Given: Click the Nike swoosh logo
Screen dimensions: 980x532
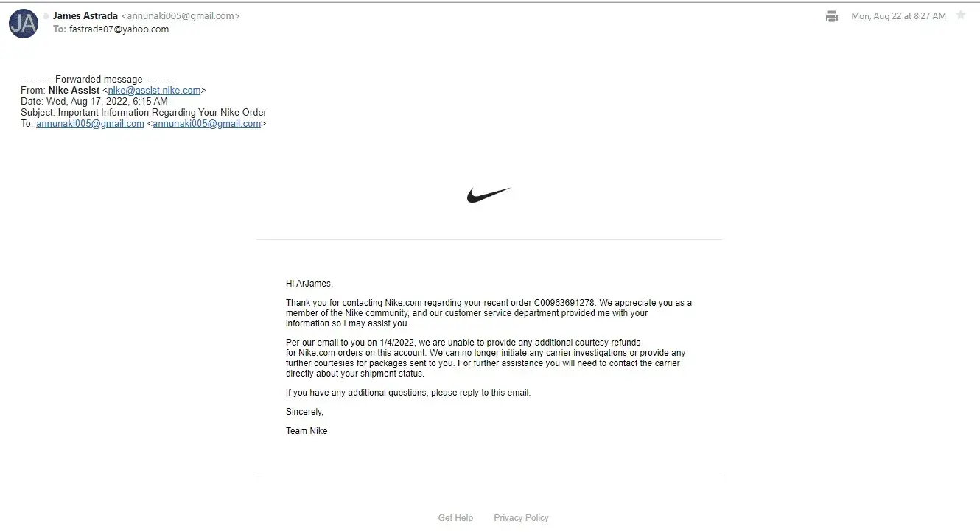Looking at the screenshot, I should coord(489,195).
